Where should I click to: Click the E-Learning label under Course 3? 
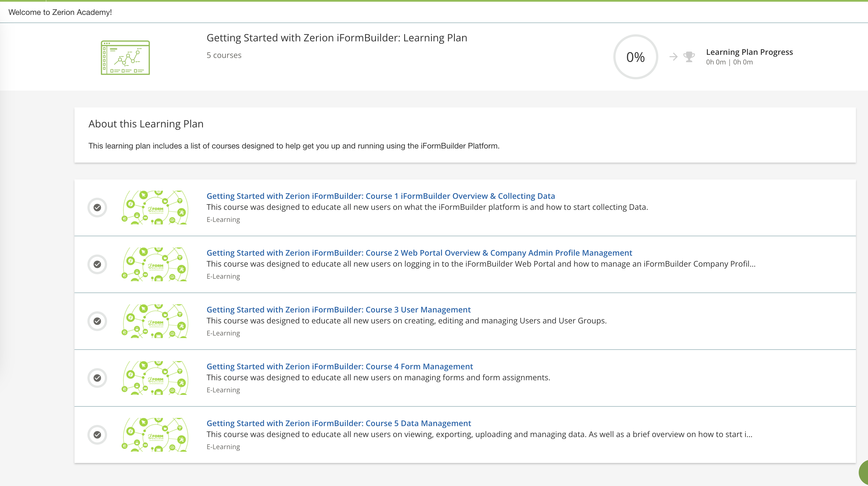[223, 333]
